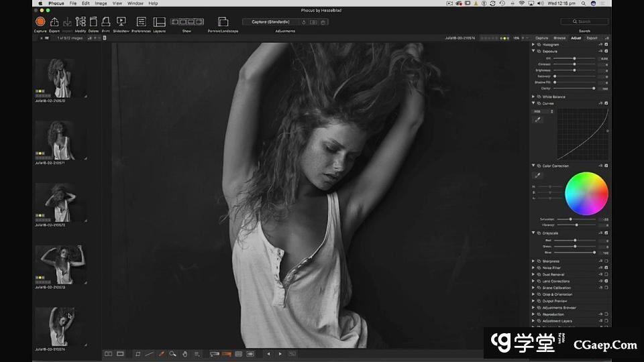Toggle Portrait/Landscape orientation icon
The height and width of the screenshot is (362, 644).
[x=223, y=22]
